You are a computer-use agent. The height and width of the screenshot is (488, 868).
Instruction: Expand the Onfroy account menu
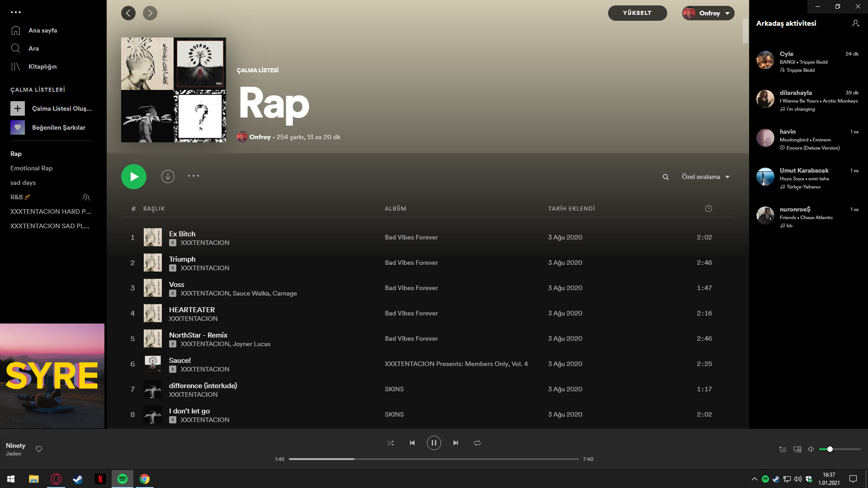[708, 13]
